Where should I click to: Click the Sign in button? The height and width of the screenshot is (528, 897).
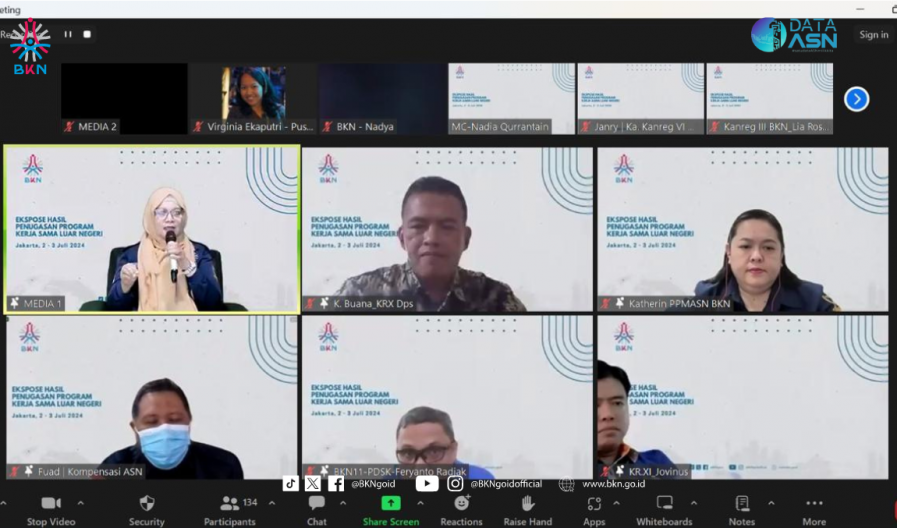click(873, 35)
